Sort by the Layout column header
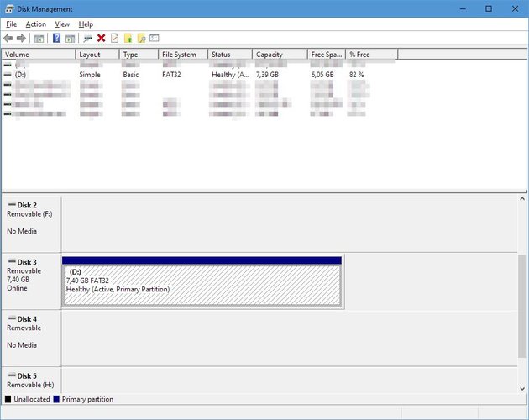Viewport: 529px width, 420px height. pos(97,55)
